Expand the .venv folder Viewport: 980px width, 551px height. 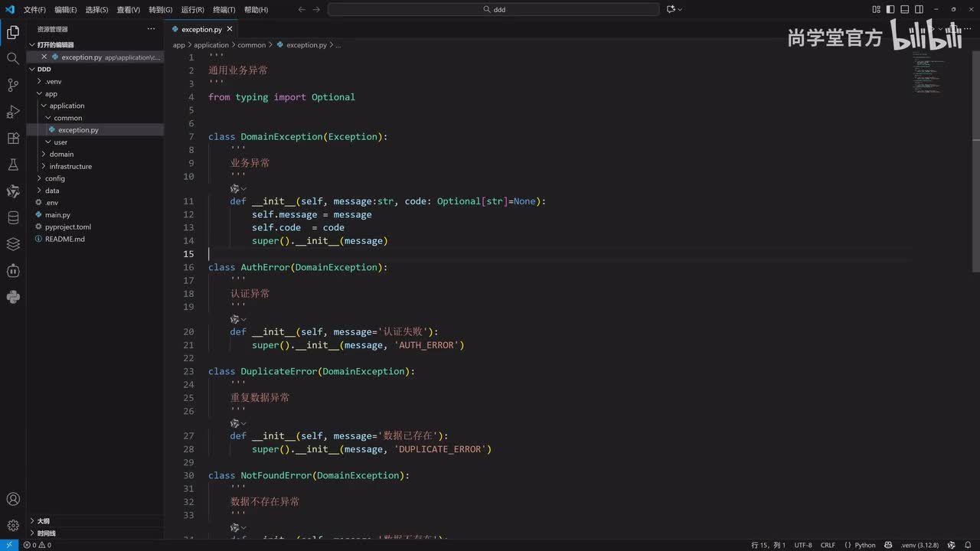(95, 81)
